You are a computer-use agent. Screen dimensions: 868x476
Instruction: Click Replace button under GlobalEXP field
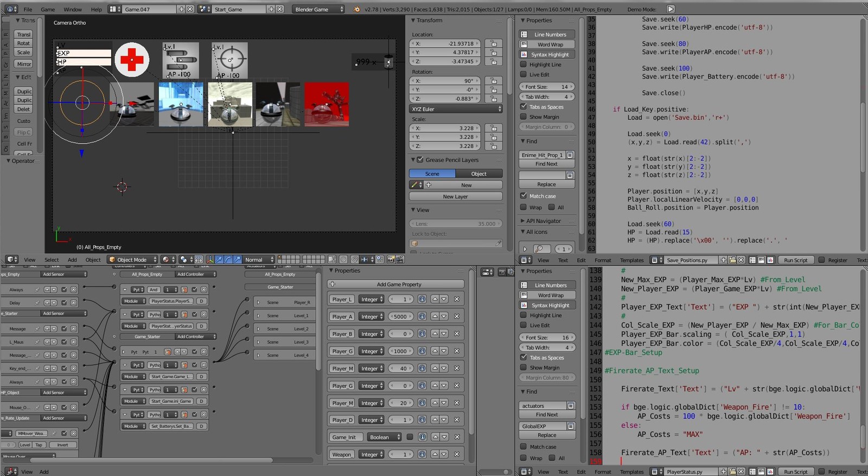pyautogui.click(x=547, y=435)
